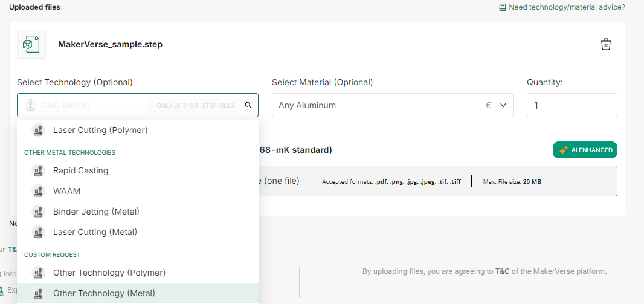Select Laser Cutting (Metal) from list
Image resolution: width=644 pixels, height=304 pixels.
coord(95,232)
